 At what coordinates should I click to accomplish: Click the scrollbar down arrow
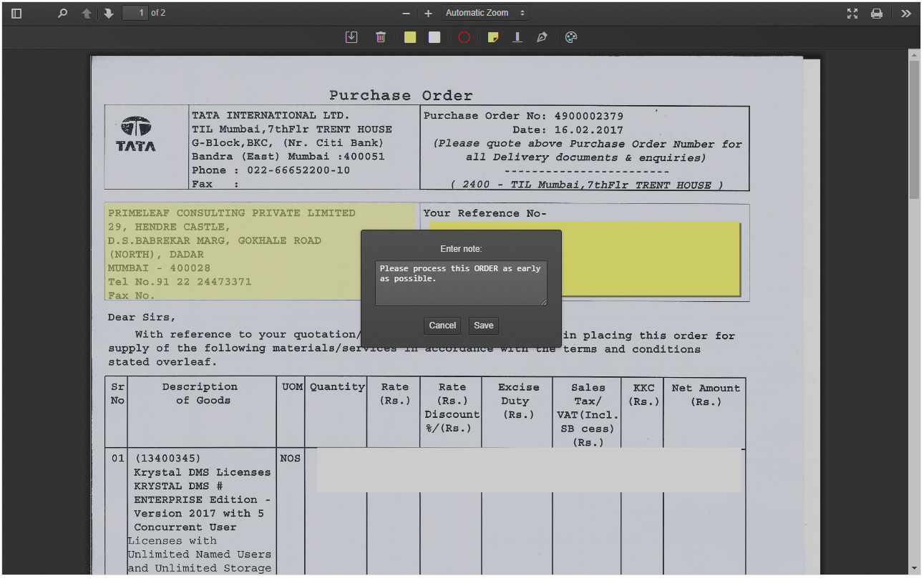click(x=914, y=569)
